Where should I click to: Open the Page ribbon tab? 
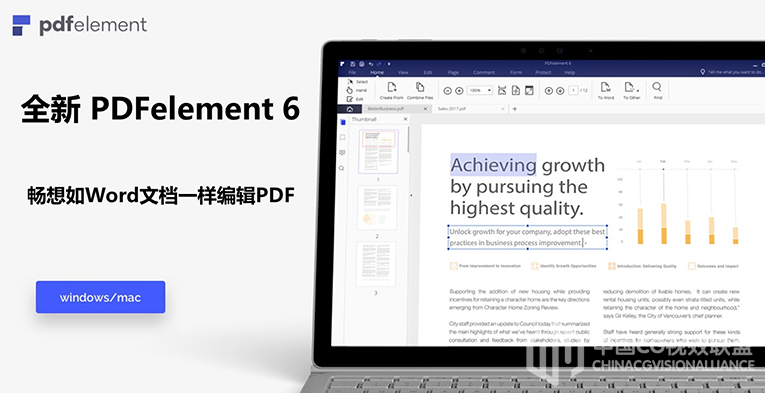pyautogui.click(x=453, y=72)
